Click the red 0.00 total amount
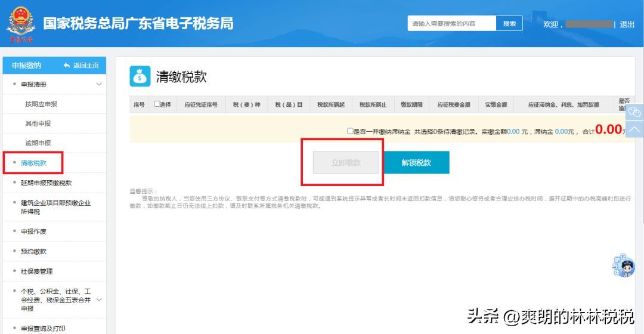The image size is (644, 334). [609, 129]
